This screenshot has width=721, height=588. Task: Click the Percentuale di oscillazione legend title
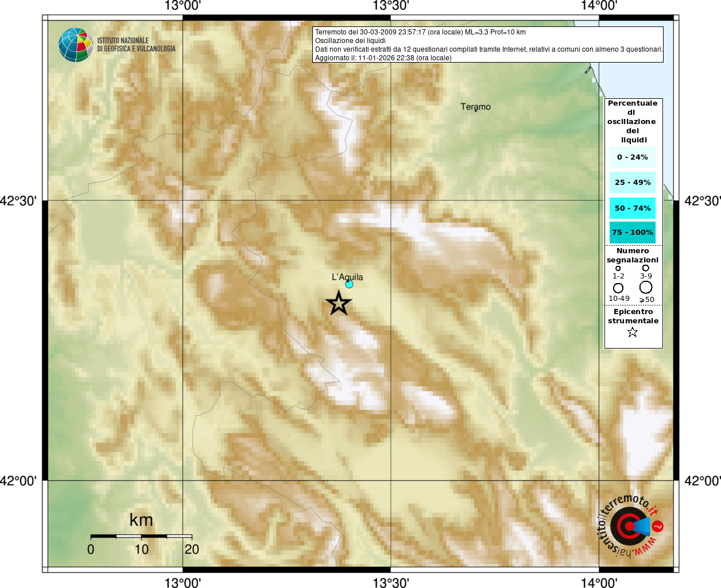632,122
